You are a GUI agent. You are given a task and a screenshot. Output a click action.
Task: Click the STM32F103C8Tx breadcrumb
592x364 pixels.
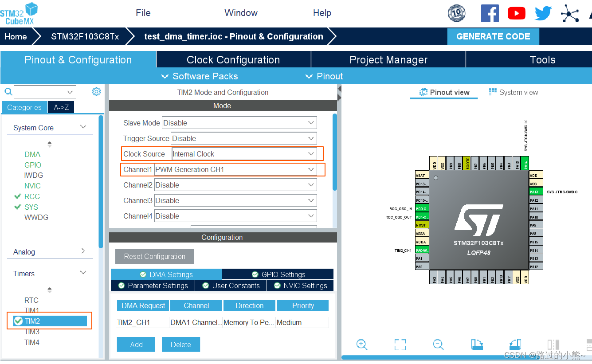point(85,36)
